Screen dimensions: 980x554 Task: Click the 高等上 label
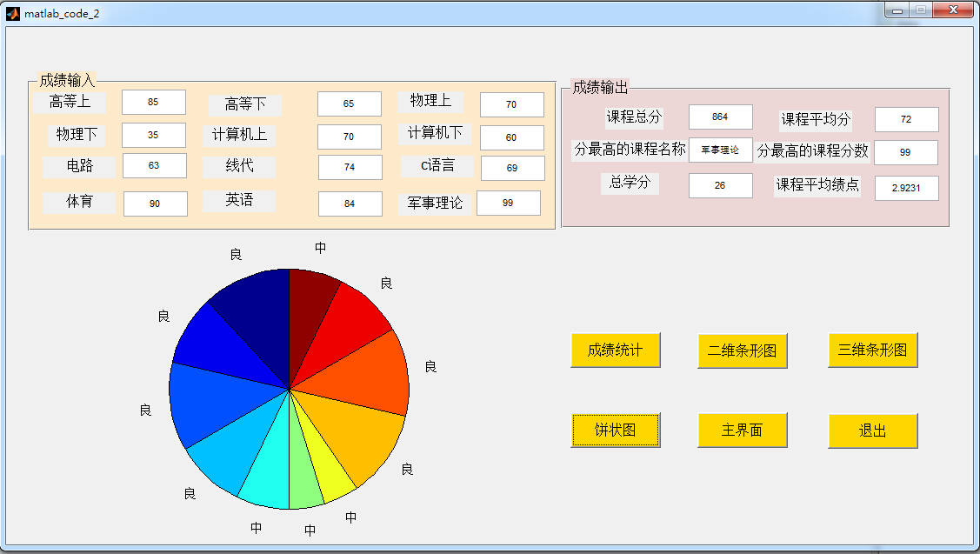tap(70, 102)
